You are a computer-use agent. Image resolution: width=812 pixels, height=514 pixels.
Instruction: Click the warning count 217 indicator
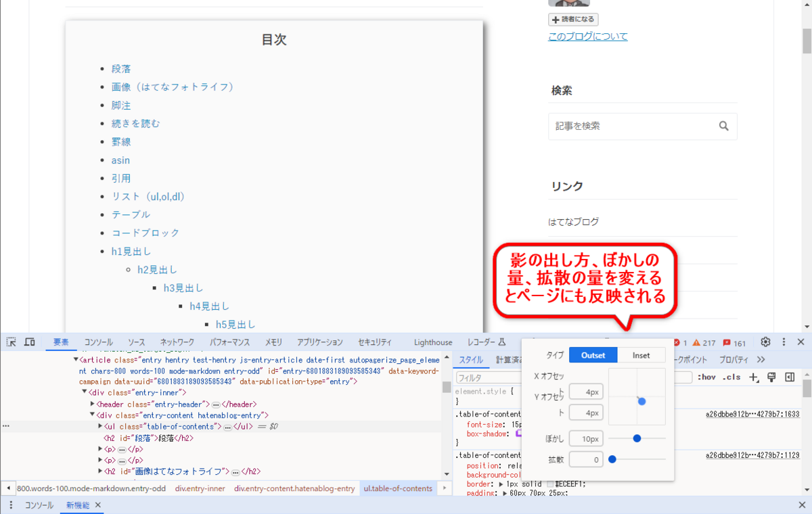tap(704, 343)
